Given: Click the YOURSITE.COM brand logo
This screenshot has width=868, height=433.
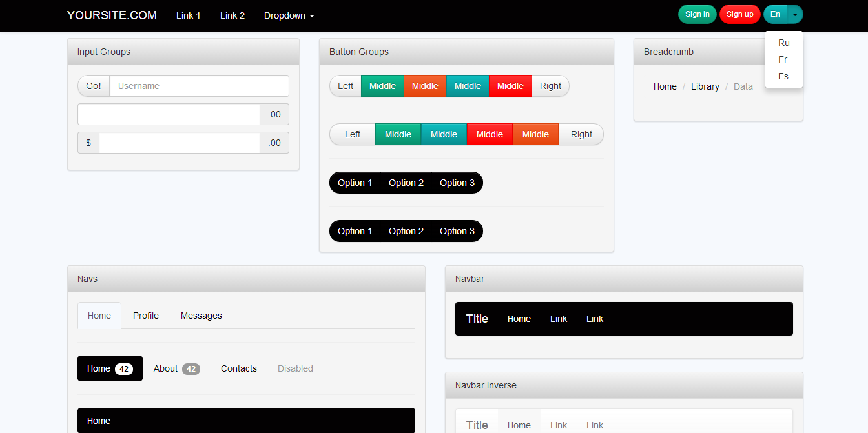Looking at the screenshot, I should point(112,15).
